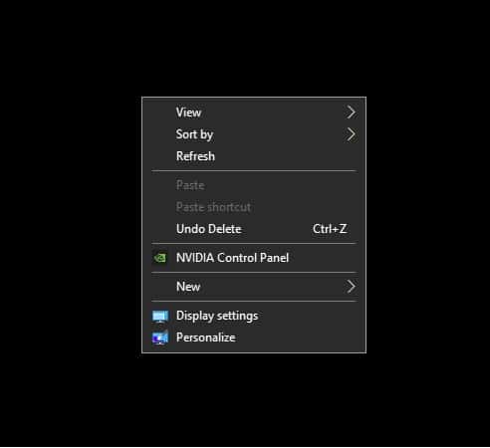This screenshot has width=490, height=448.
Task: Click the Ctrl+Z shortcut label
Action: [x=330, y=229]
